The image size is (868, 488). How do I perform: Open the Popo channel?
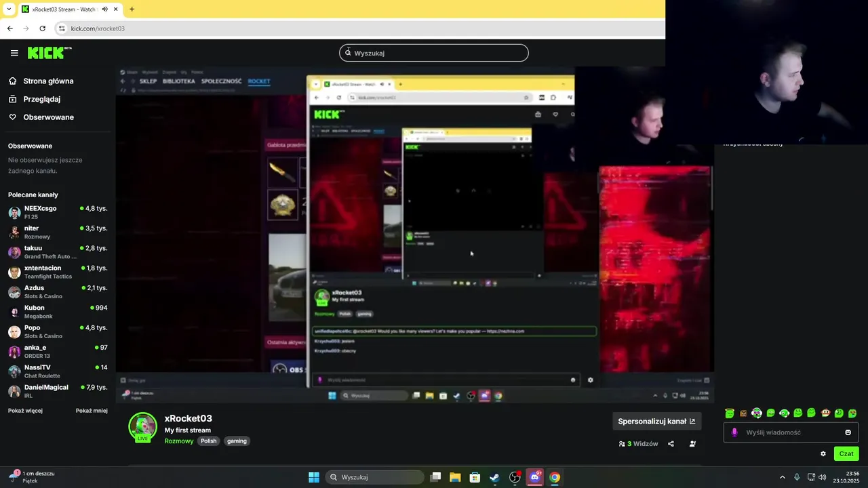(58, 331)
